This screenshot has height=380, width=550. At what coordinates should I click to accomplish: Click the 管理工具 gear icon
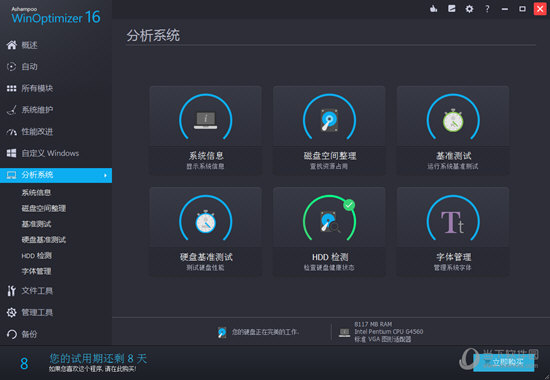[12, 312]
